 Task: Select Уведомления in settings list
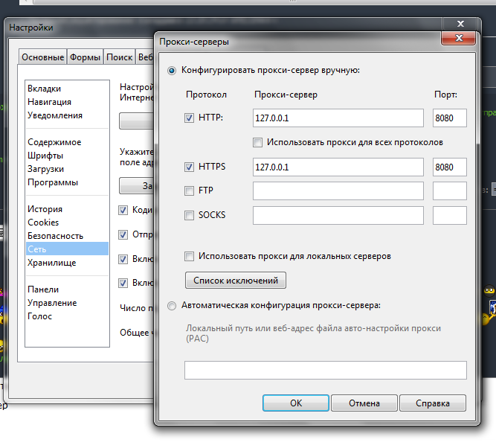click(67, 115)
